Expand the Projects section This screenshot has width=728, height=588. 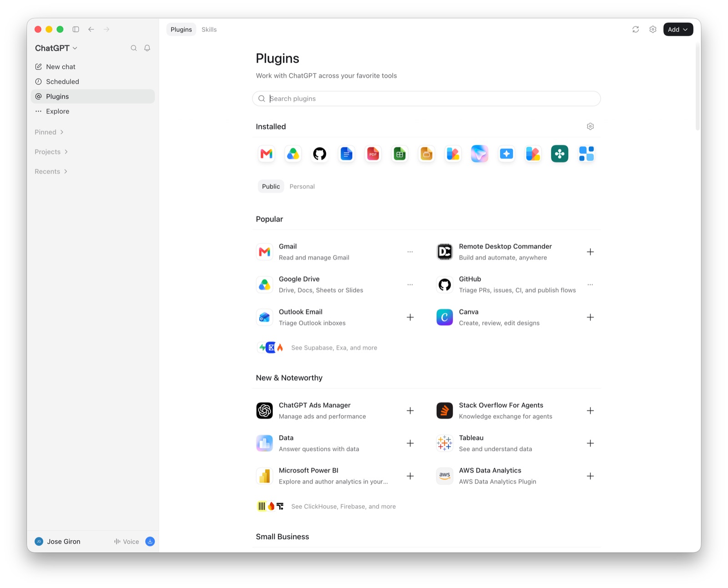51,152
